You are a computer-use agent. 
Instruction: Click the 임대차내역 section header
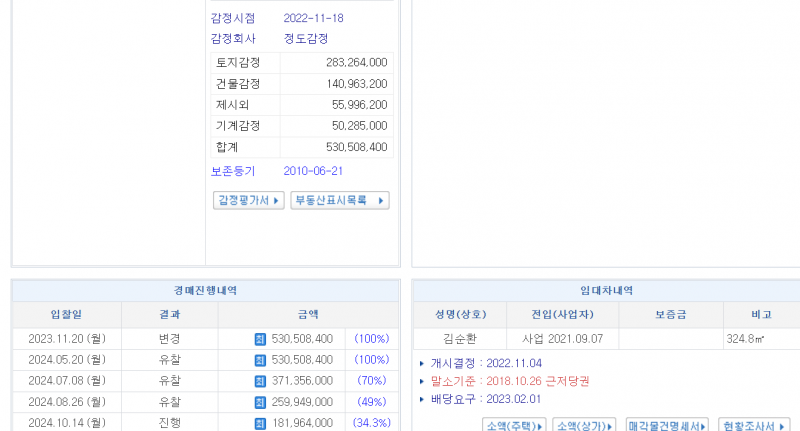pos(606,291)
